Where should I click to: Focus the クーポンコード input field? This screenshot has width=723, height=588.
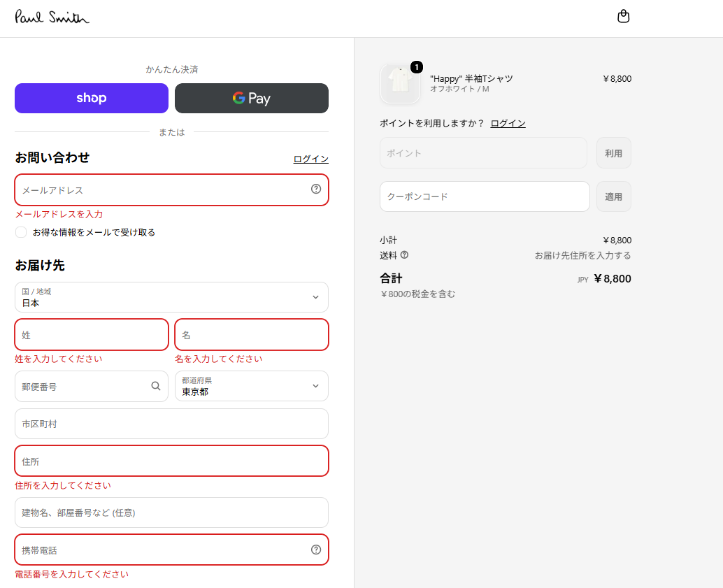coord(485,196)
